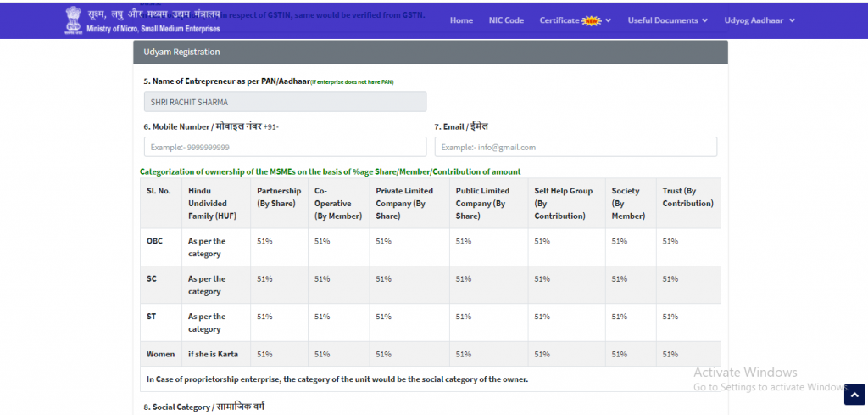Image resolution: width=868 pixels, height=415 pixels.
Task: Select the OBC row label
Action: (x=154, y=241)
